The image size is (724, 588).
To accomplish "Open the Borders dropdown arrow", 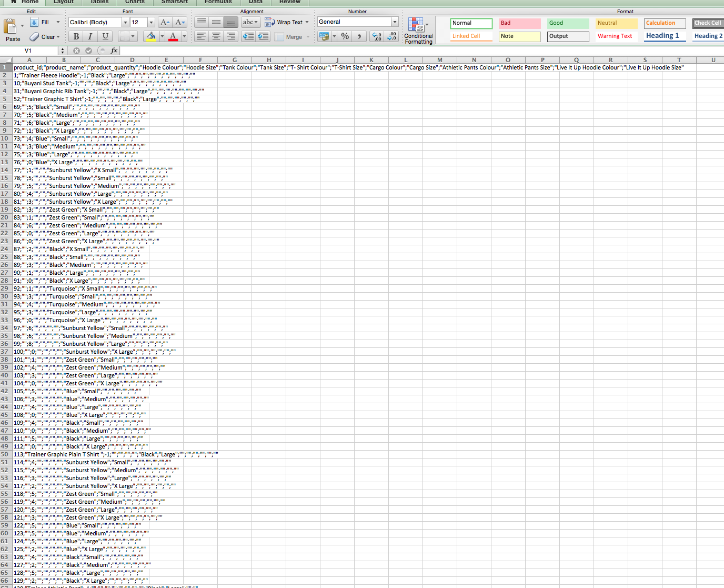I will (133, 36).
